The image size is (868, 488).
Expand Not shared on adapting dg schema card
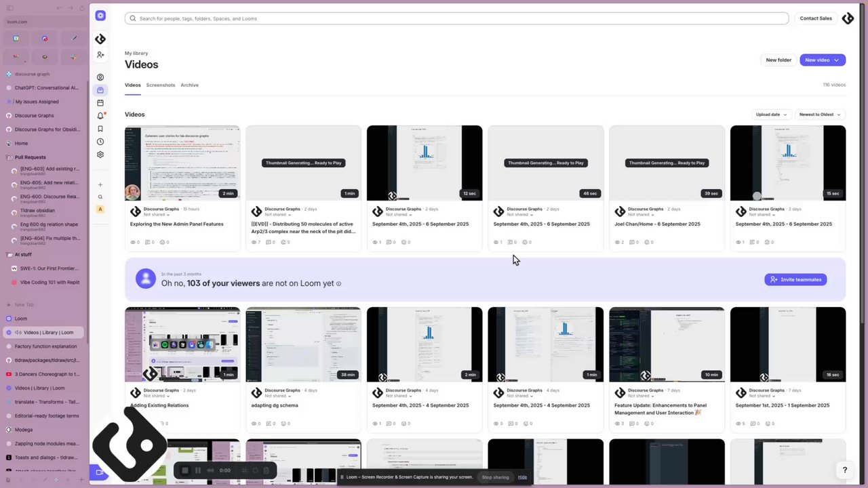point(278,396)
